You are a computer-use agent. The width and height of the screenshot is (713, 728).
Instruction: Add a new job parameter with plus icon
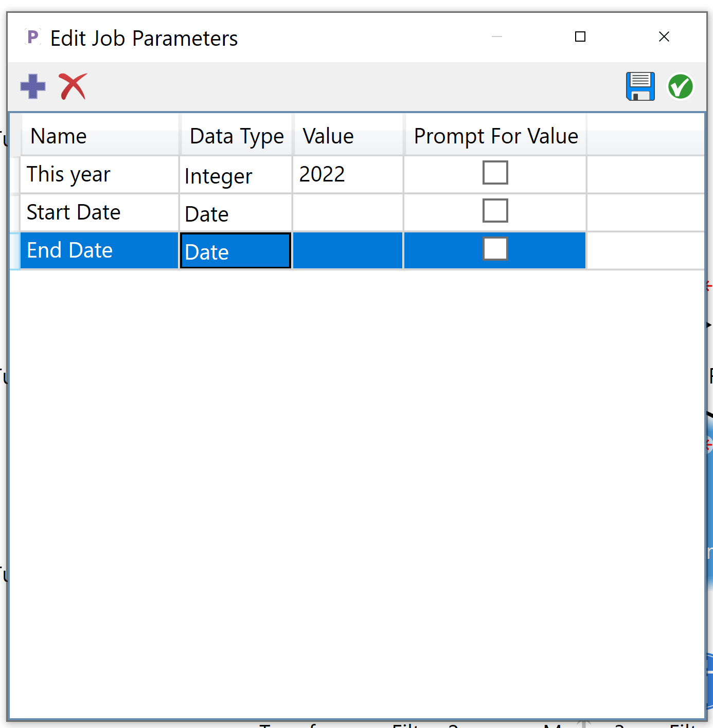[33, 86]
